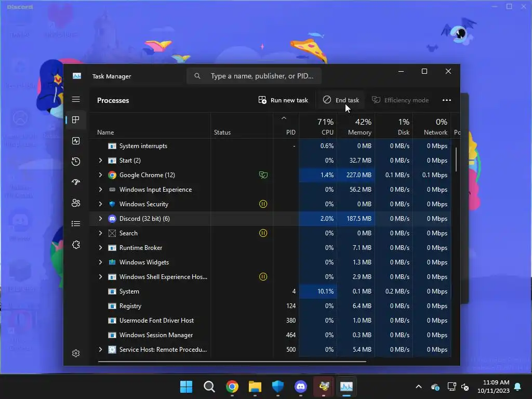Open Services sidebar page
532x399 pixels.
point(76,245)
